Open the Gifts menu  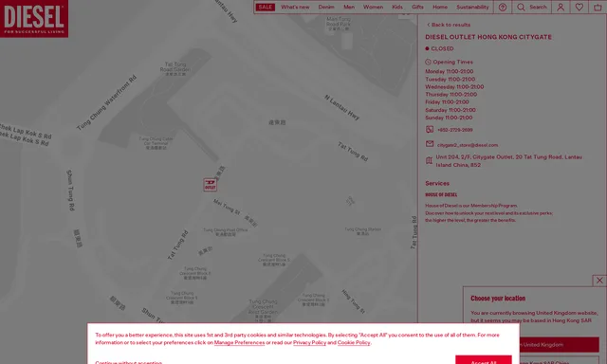click(x=417, y=7)
